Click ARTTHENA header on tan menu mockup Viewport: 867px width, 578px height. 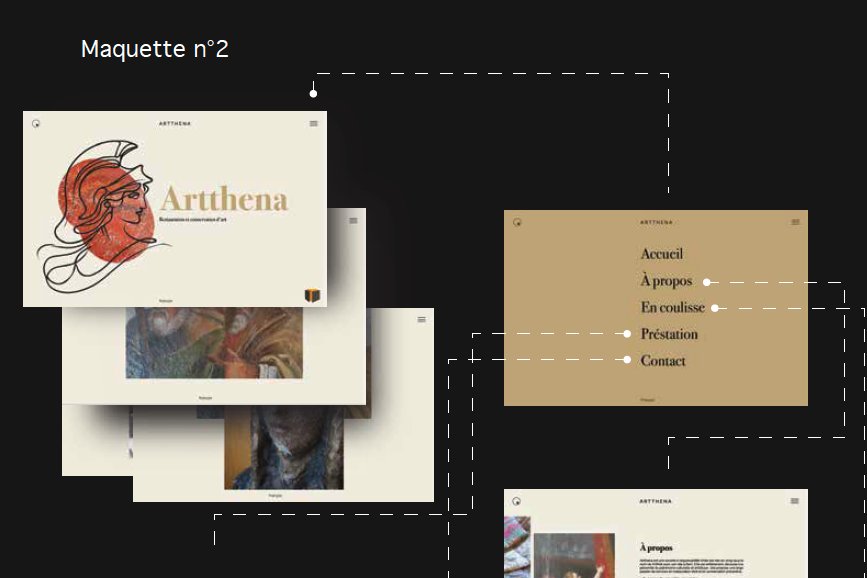coord(656,222)
